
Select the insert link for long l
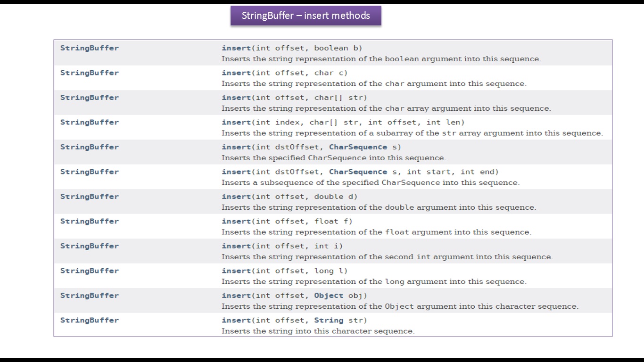pos(236,271)
